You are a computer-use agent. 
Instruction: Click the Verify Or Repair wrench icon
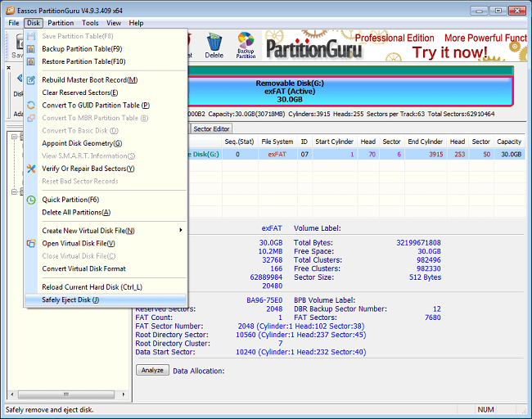(31, 169)
